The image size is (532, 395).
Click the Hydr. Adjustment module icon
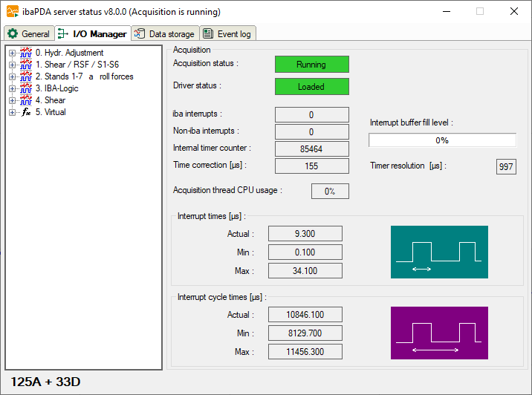click(x=26, y=53)
